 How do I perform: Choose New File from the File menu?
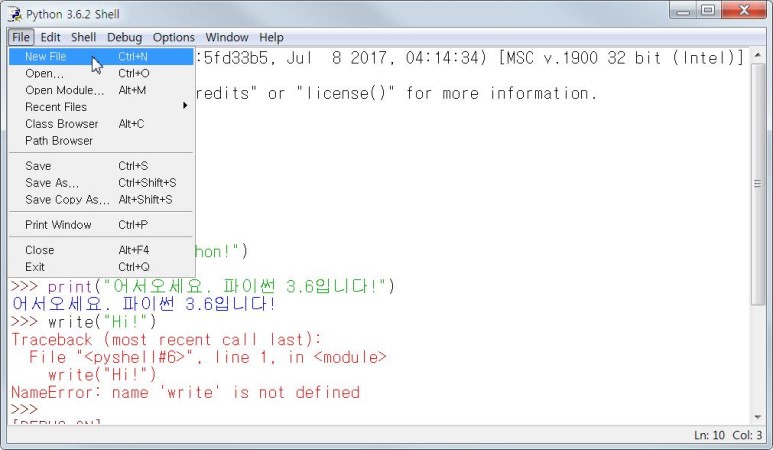tap(101, 57)
